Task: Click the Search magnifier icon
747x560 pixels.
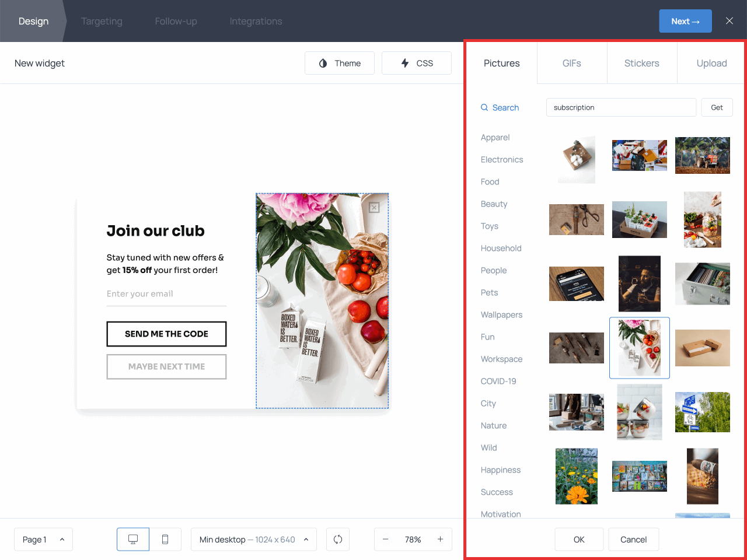Action: (x=484, y=108)
